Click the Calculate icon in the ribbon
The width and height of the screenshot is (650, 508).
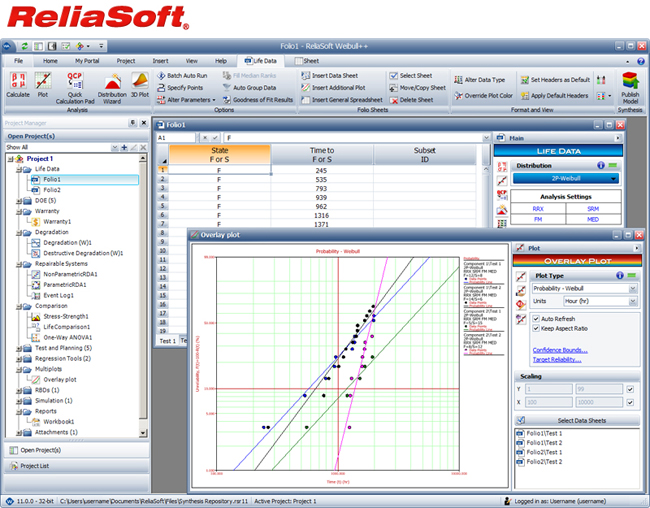17,82
